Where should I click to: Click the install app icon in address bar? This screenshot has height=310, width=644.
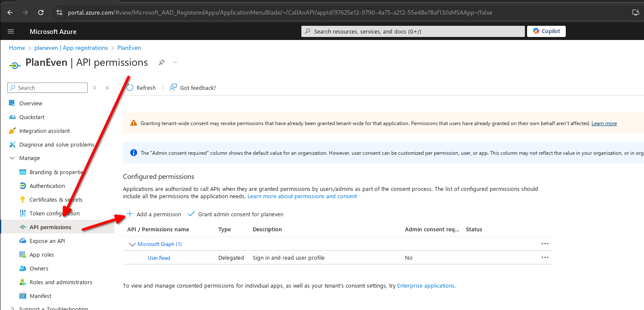636,12
